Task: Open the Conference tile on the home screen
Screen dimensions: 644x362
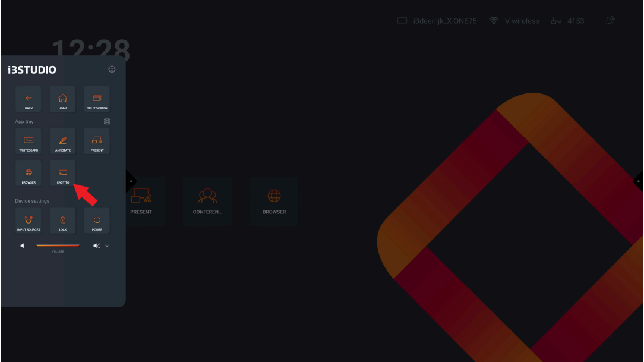Action: (207, 201)
